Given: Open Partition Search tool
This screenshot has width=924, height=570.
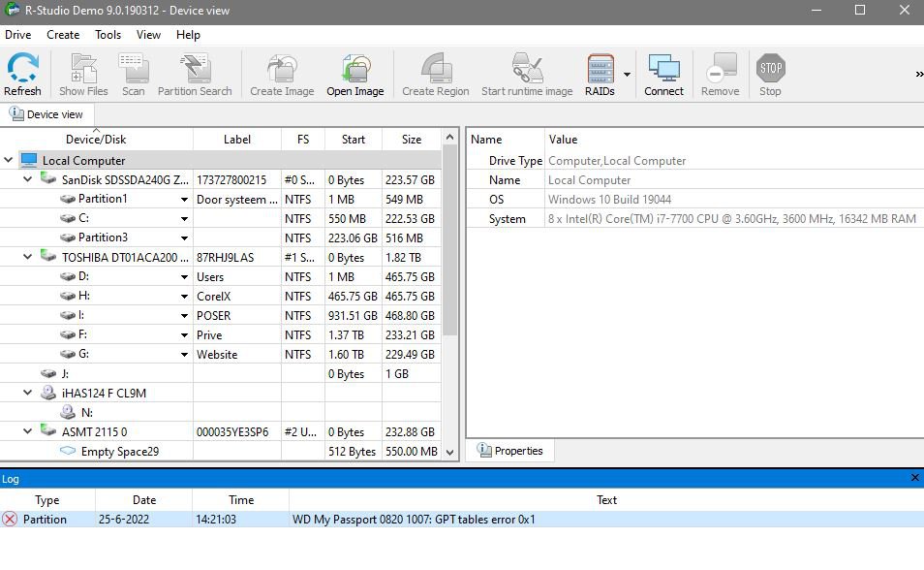Looking at the screenshot, I should click(195, 75).
